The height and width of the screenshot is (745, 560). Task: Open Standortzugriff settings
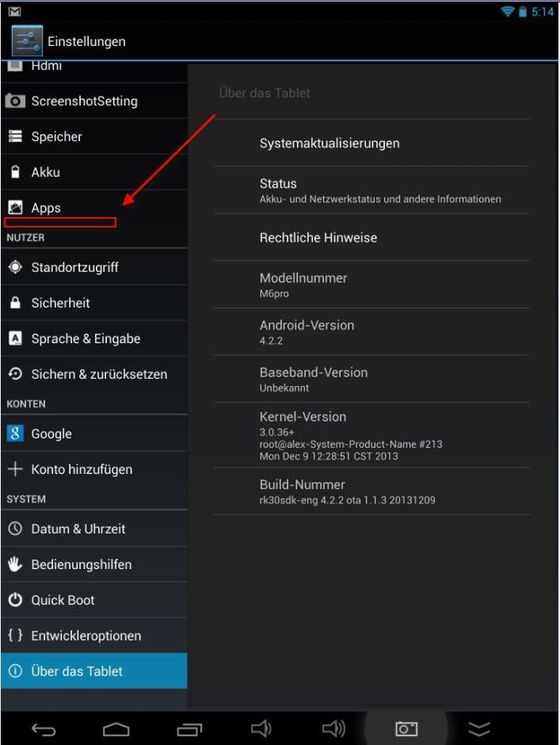pos(94,267)
